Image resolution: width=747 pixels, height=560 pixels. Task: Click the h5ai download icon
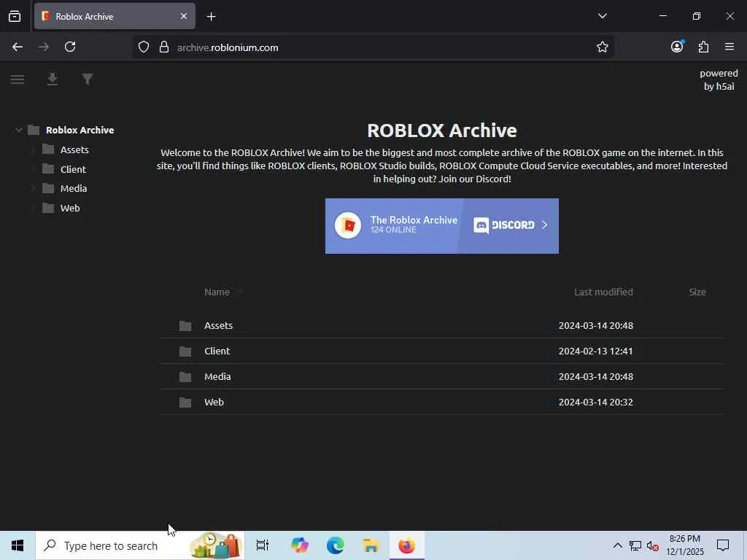53,79
